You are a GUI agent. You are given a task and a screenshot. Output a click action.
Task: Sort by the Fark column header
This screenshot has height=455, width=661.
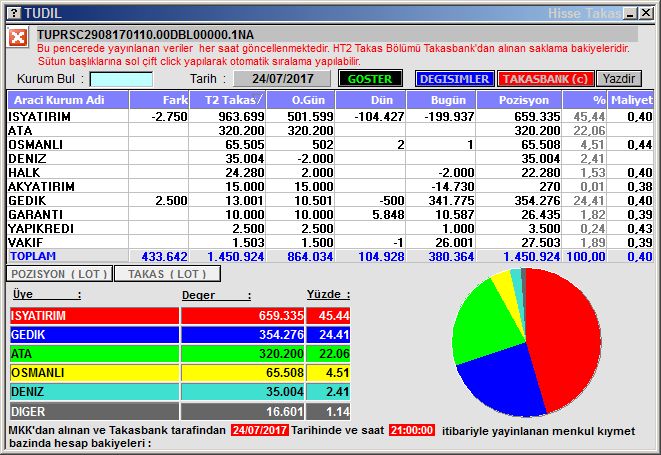pos(159,100)
